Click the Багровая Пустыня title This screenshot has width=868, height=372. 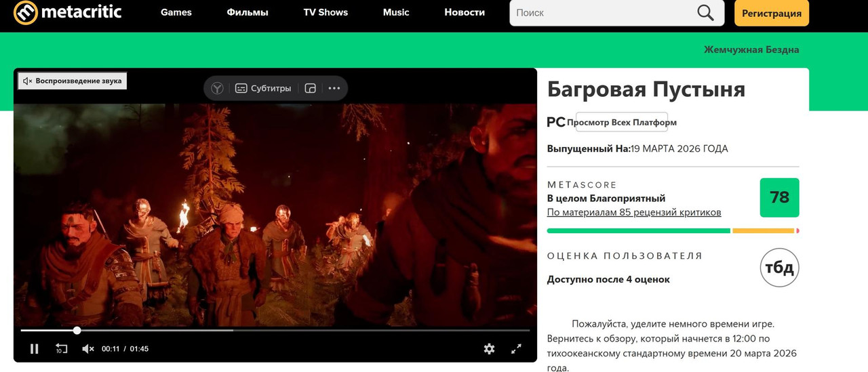646,89
